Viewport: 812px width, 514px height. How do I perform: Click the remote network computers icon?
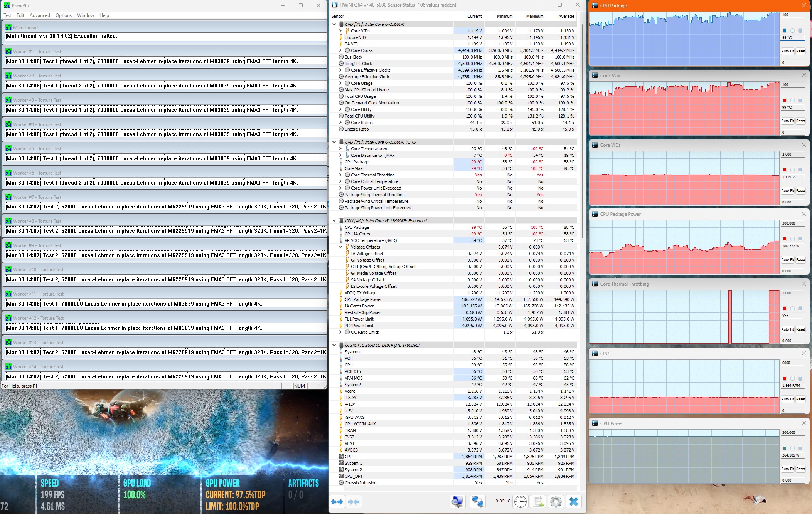477,502
